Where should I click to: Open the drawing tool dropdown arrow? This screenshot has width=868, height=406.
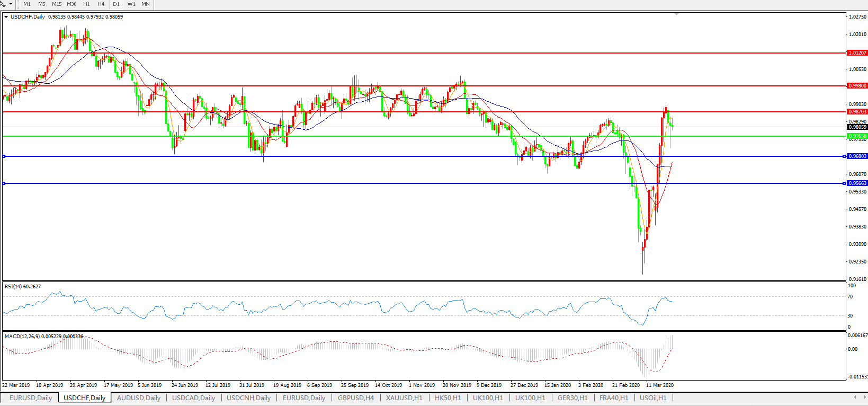pos(11,4)
